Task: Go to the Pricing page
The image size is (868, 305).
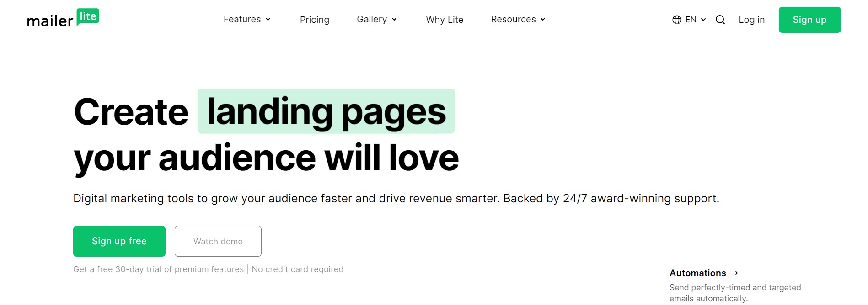Action: [315, 20]
